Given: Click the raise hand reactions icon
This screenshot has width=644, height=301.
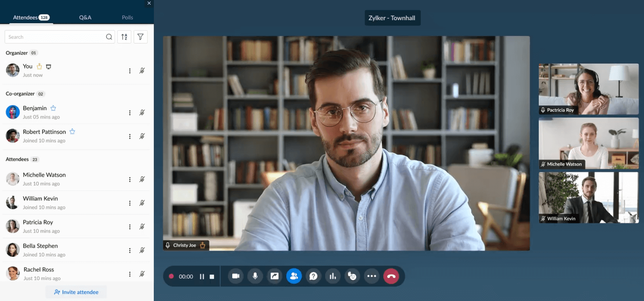Looking at the screenshot, I should 352,276.
